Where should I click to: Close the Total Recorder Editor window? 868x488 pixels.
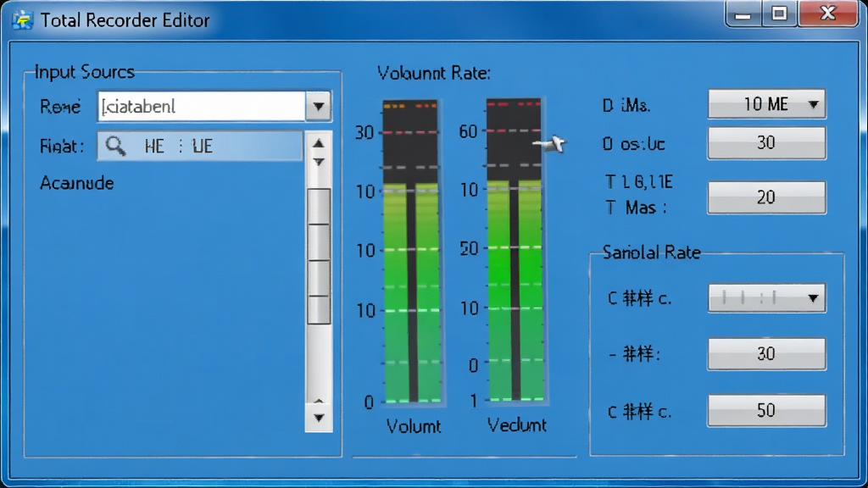pyautogui.click(x=828, y=14)
